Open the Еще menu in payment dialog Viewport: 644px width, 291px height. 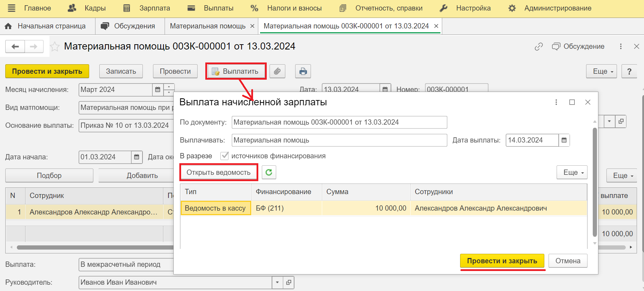coord(572,172)
